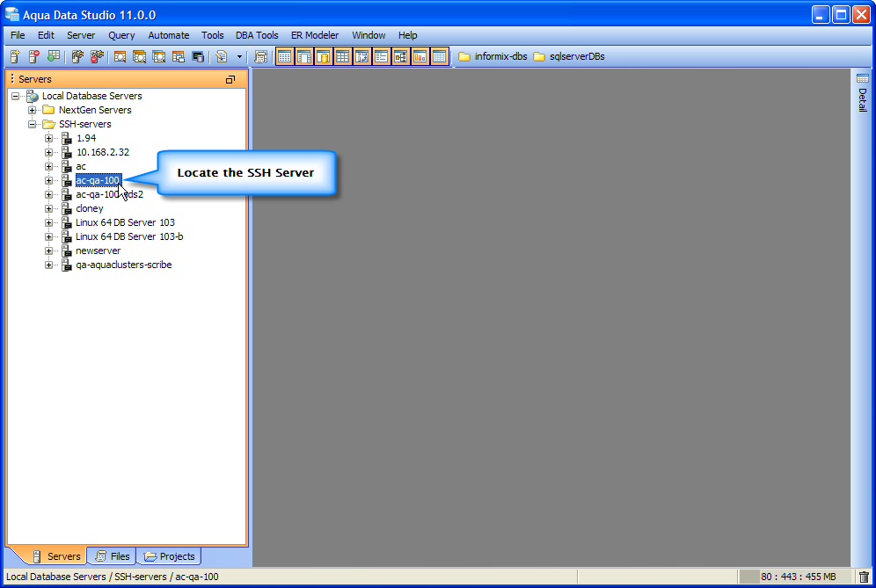Image resolution: width=876 pixels, height=588 pixels.
Task: Click the orange-highlighted hierarchy diagram icon
Action: pos(400,56)
